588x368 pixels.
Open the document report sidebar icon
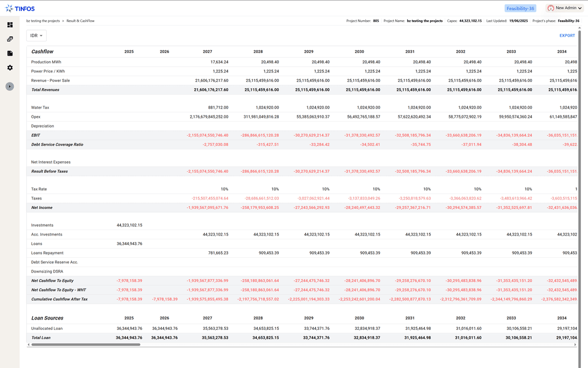click(10, 53)
